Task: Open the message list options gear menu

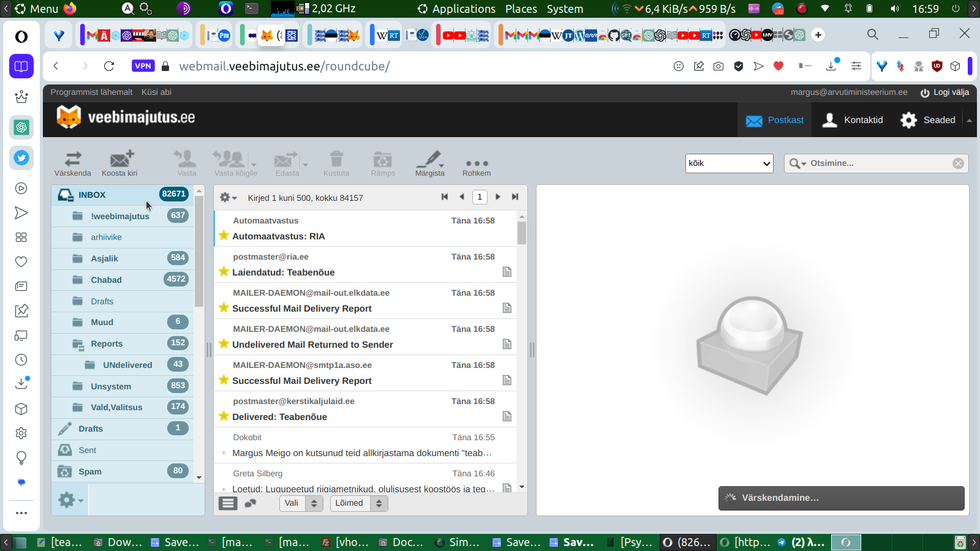Action: (x=228, y=198)
